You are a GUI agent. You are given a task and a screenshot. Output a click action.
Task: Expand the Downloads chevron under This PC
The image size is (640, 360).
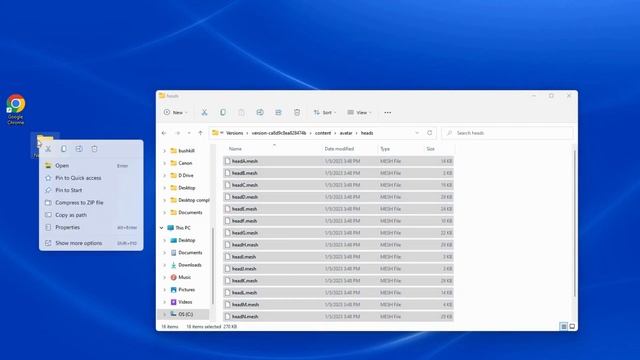164,265
